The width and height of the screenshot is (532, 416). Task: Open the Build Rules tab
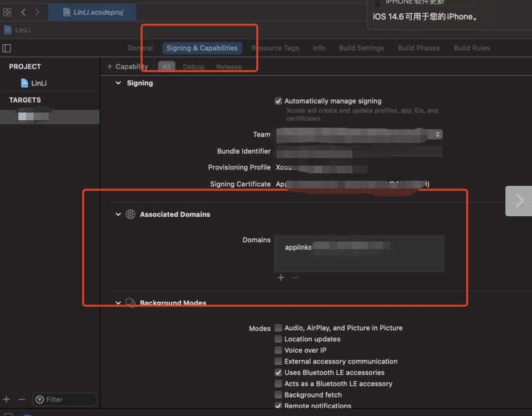472,48
